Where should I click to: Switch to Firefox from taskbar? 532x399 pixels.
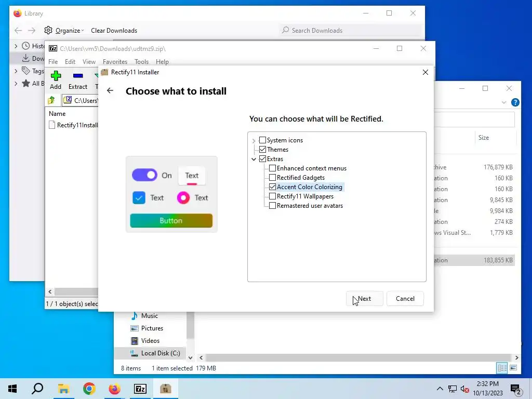[x=114, y=389]
